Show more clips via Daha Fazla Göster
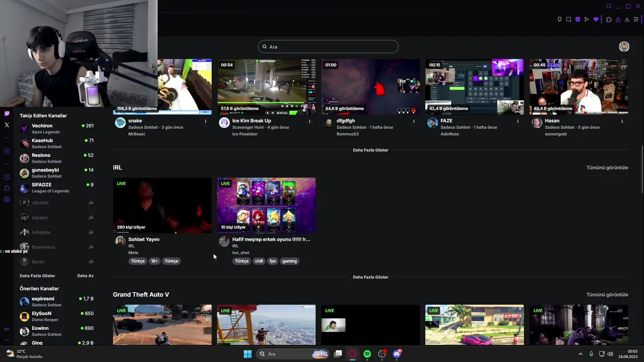644x362 pixels. coord(370,150)
